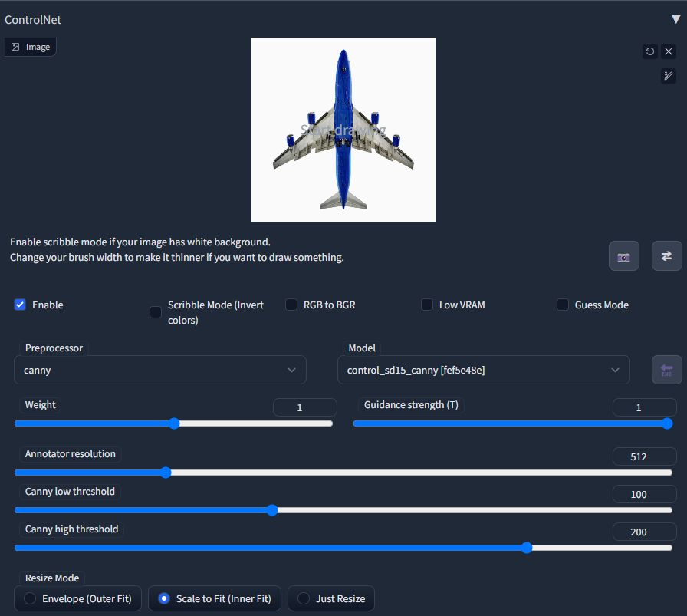
Task: Switch to the Image tab
Action: (30, 46)
